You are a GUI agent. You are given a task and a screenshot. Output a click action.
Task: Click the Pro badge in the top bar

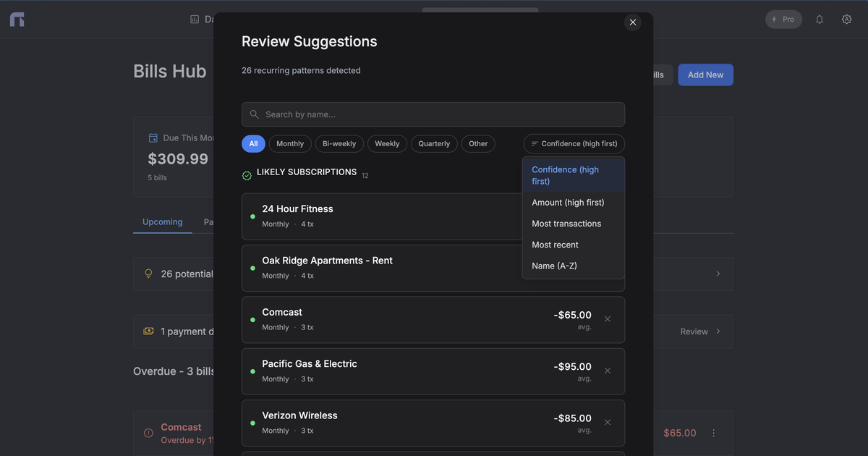(x=783, y=18)
